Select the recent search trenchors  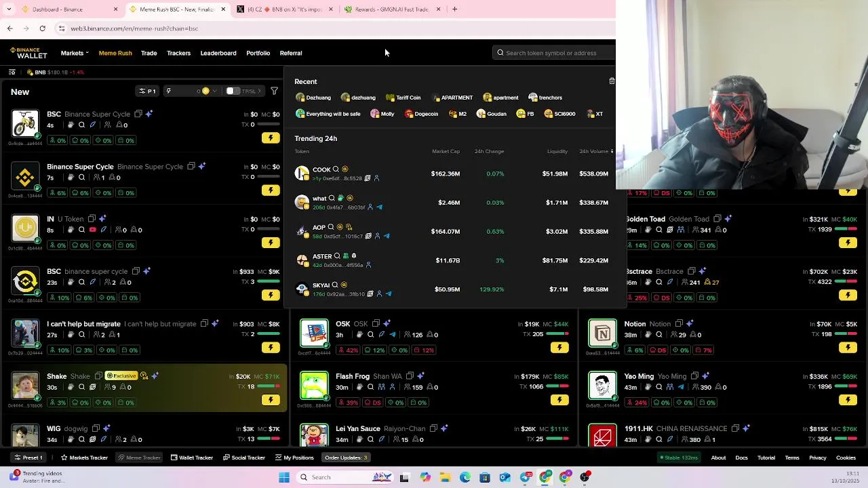pyautogui.click(x=545, y=98)
